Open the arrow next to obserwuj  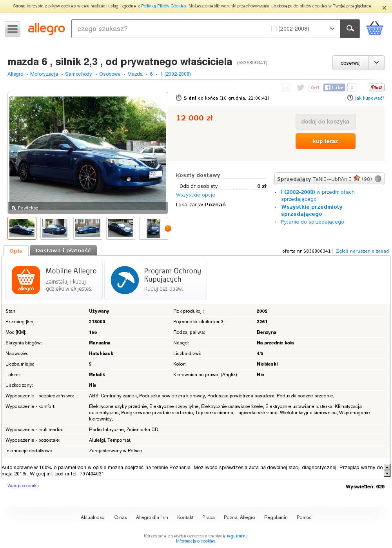pyautogui.click(x=377, y=63)
